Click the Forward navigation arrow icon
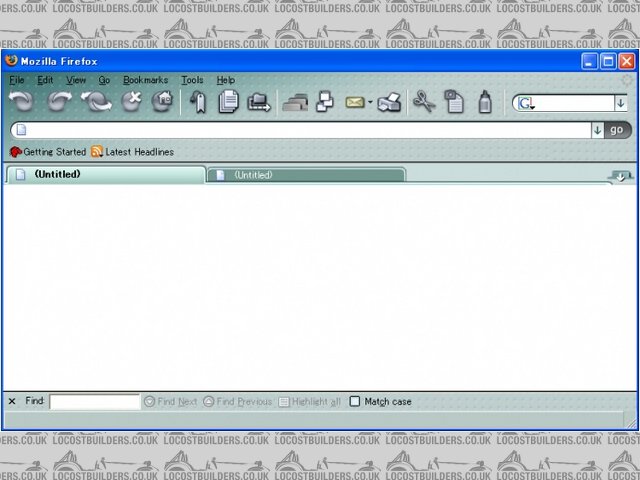 tap(60, 102)
